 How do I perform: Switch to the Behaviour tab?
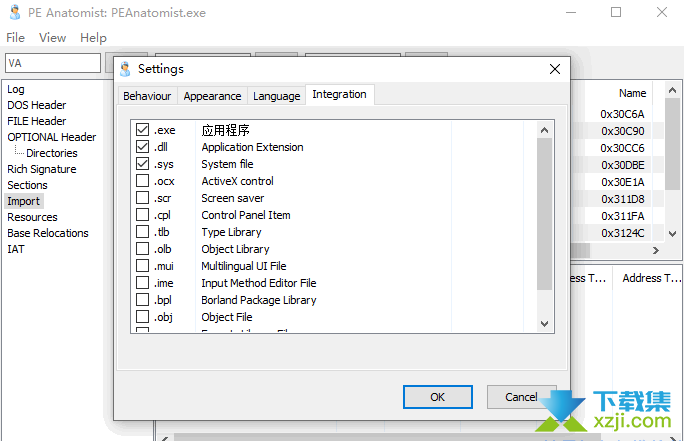pos(147,96)
